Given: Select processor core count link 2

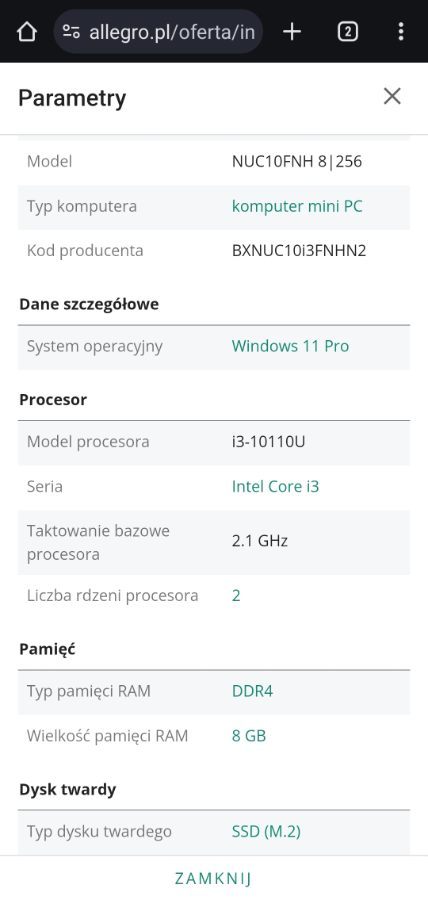Looking at the screenshot, I should pos(236,595).
